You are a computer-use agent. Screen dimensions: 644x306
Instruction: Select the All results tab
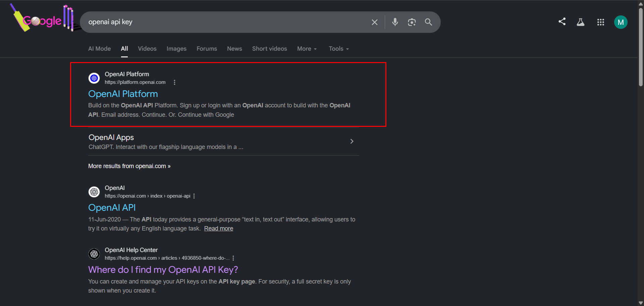(124, 49)
